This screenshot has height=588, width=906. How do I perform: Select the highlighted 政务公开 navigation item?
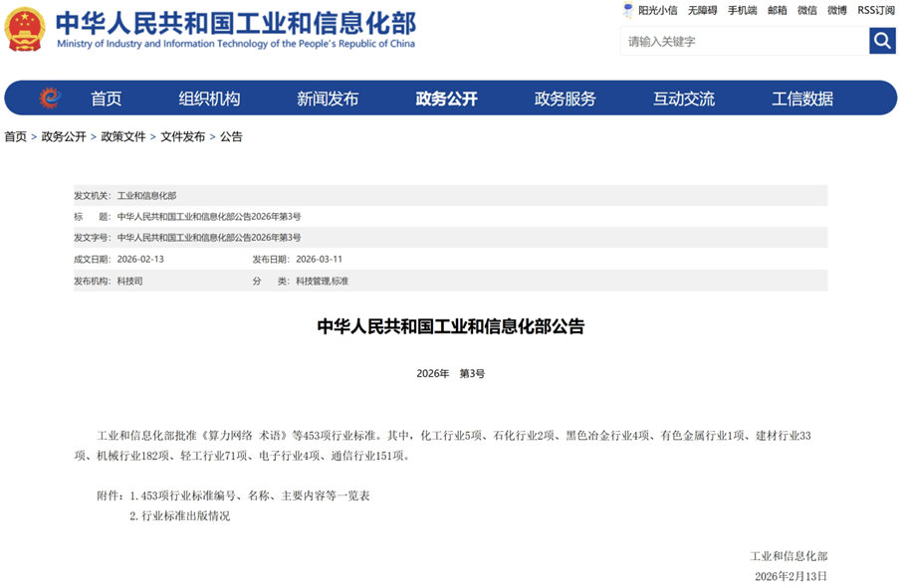[x=444, y=98]
